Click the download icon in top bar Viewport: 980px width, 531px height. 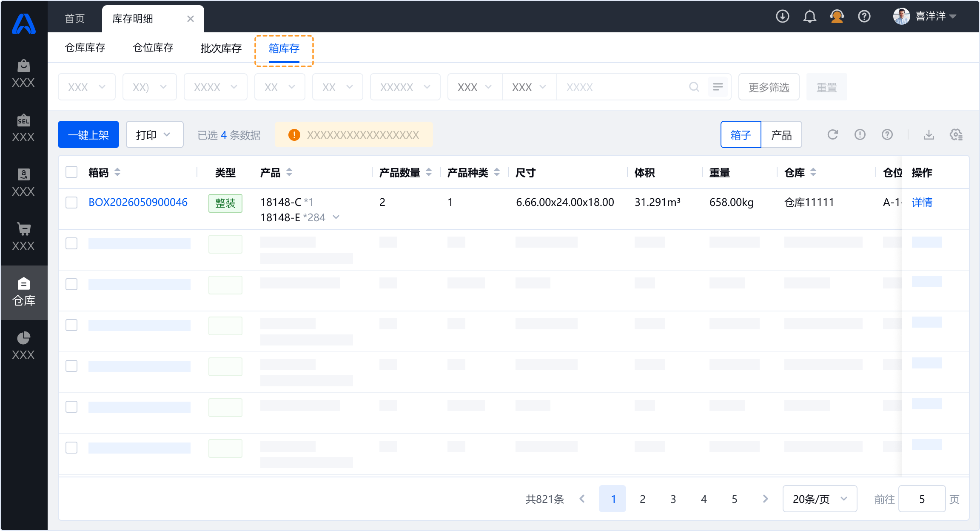click(x=782, y=17)
